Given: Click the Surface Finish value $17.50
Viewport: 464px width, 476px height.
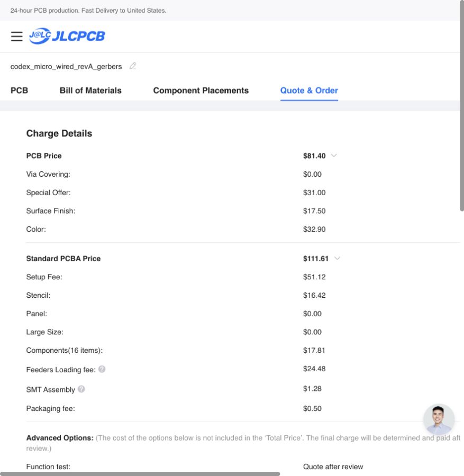Looking at the screenshot, I should pos(314,211).
